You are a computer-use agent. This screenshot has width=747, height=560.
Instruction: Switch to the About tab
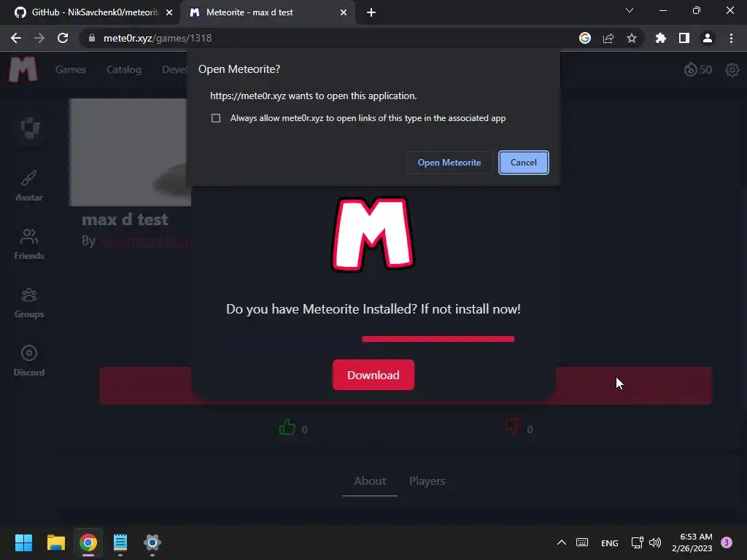pyautogui.click(x=370, y=481)
